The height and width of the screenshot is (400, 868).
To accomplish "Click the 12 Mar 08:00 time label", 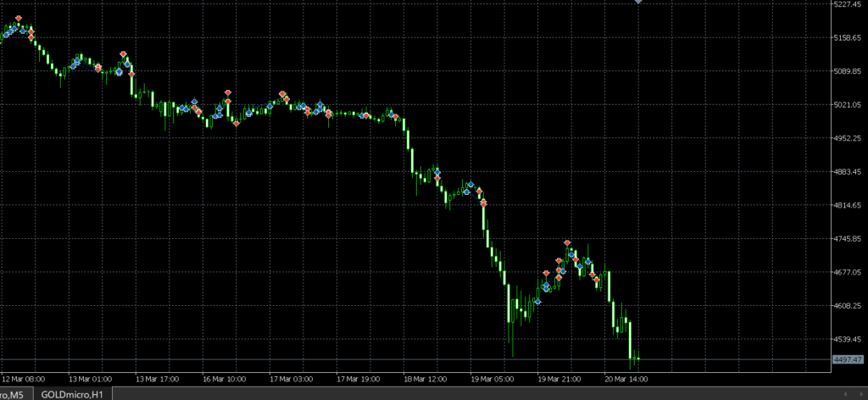I will (24, 378).
